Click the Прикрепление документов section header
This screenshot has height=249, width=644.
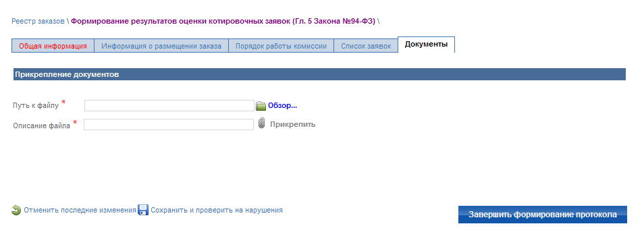click(319, 74)
